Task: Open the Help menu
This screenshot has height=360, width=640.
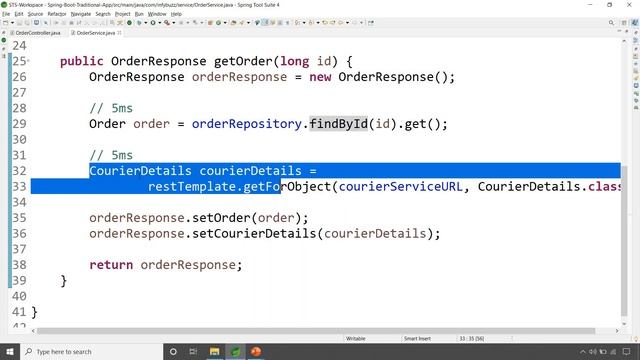Action: tap(176, 14)
